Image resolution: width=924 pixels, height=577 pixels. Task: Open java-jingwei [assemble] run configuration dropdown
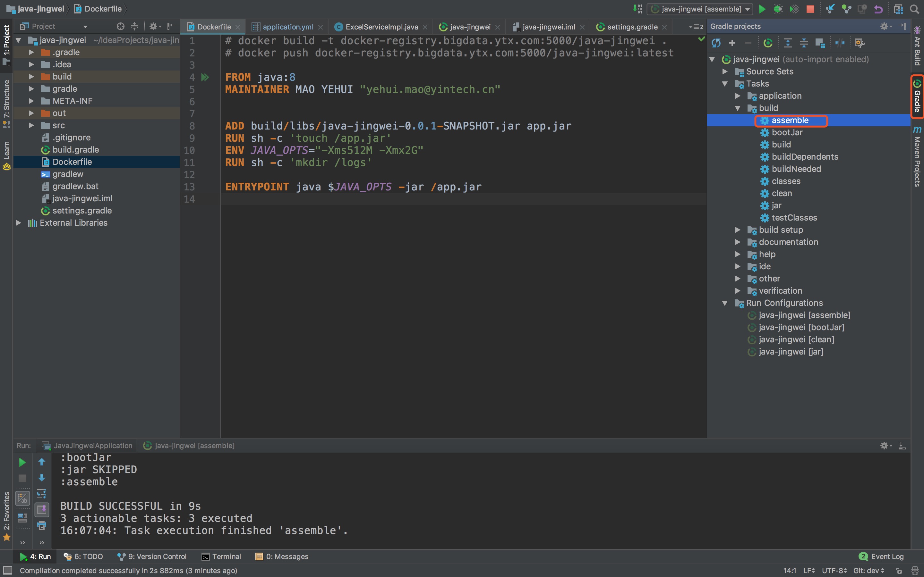click(x=700, y=9)
